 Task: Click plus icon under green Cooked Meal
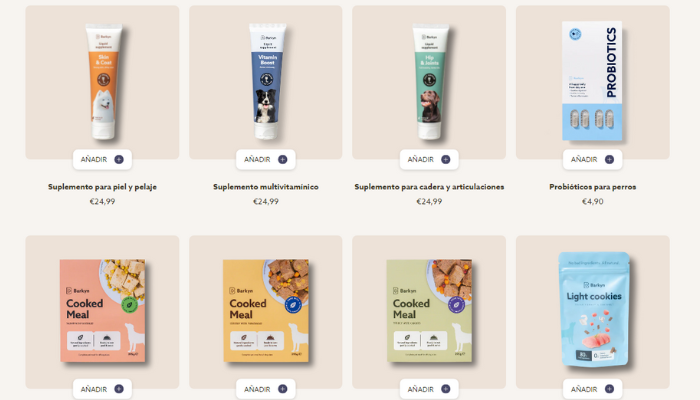click(x=446, y=389)
